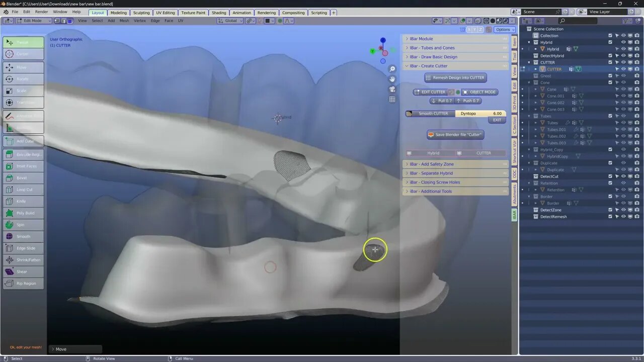The height and width of the screenshot is (362, 644).
Task: Choose the Edge Slide tool
Action: click(x=23, y=248)
